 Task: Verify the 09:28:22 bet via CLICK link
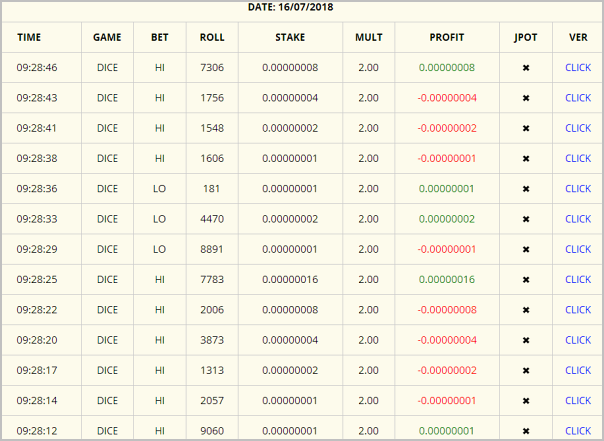[x=578, y=310]
